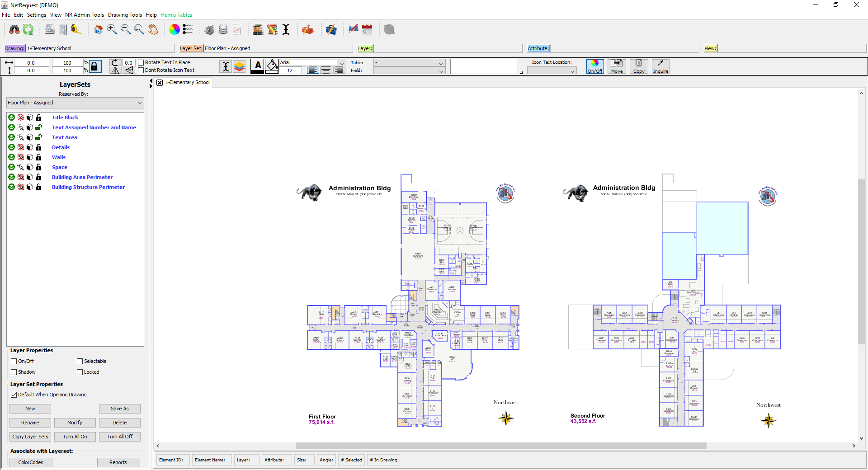This screenshot has width=868, height=470.
Task: Click the chart report page icon
Action: pos(237,30)
